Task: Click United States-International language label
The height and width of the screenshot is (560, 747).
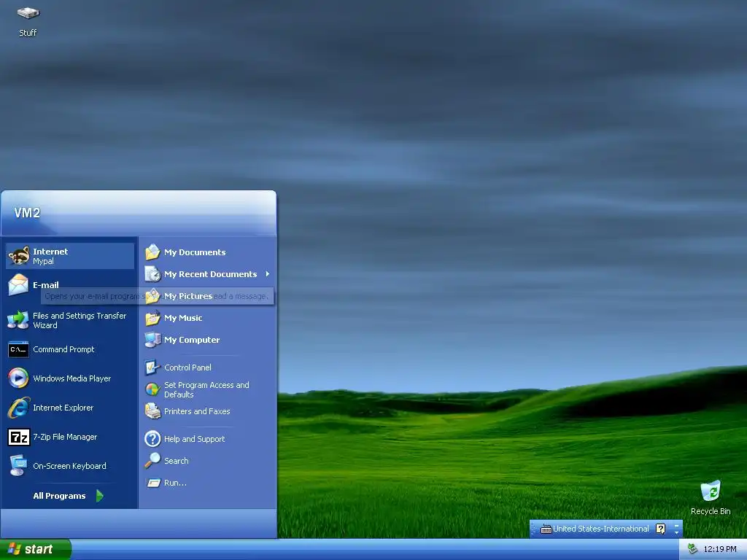Action: 601,529
